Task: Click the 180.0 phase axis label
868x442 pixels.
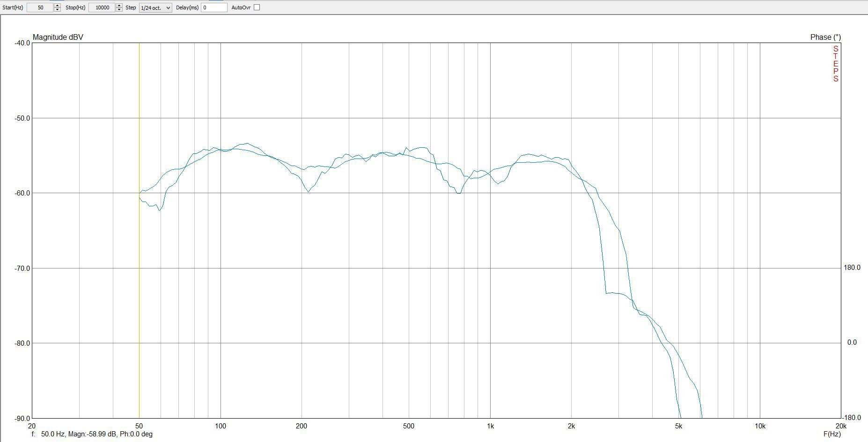Action: (852, 268)
